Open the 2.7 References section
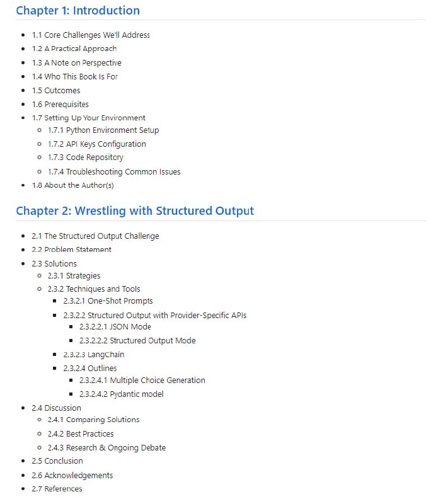This screenshot has width=431, height=504. (57, 489)
